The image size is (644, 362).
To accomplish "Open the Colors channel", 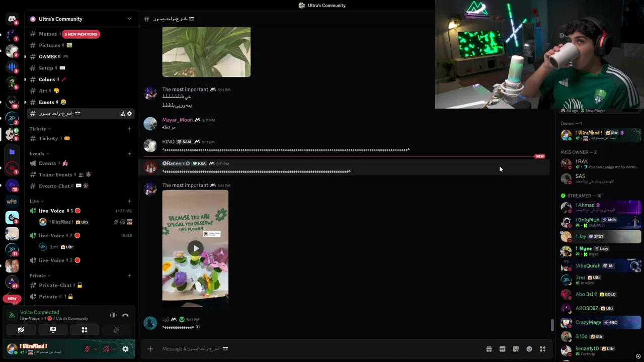I will 81,79.
